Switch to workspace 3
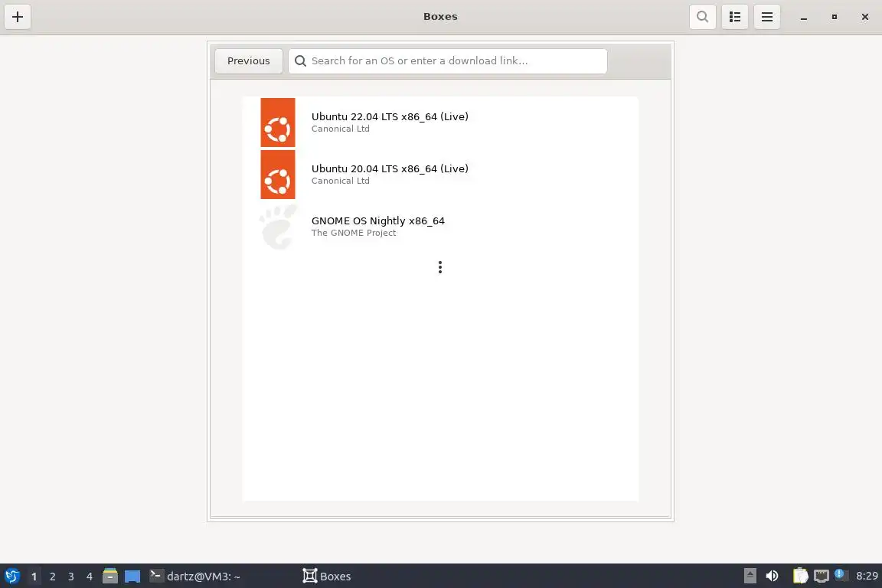This screenshot has width=882, height=588. point(71,577)
